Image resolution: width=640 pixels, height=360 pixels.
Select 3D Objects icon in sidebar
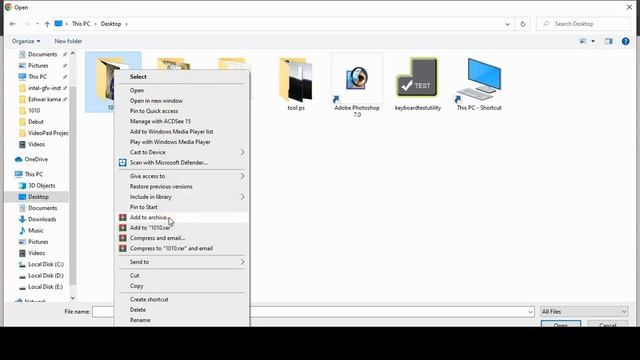pos(22,186)
